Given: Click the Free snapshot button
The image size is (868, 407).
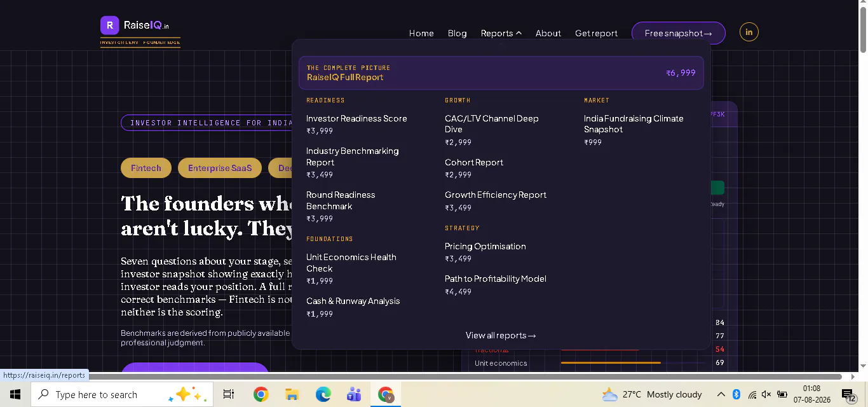Looking at the screenshot, I should coord(679,33).
